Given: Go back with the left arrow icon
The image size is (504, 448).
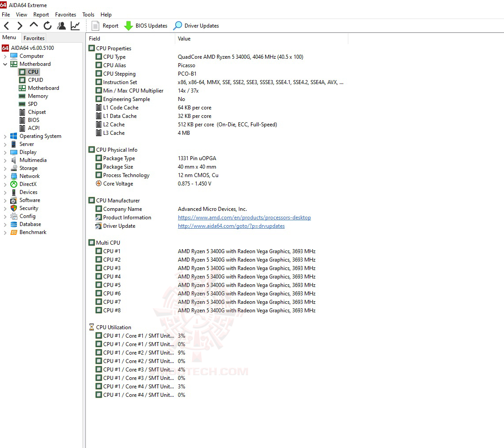Looking at the screenshot, I should [6, 26].
